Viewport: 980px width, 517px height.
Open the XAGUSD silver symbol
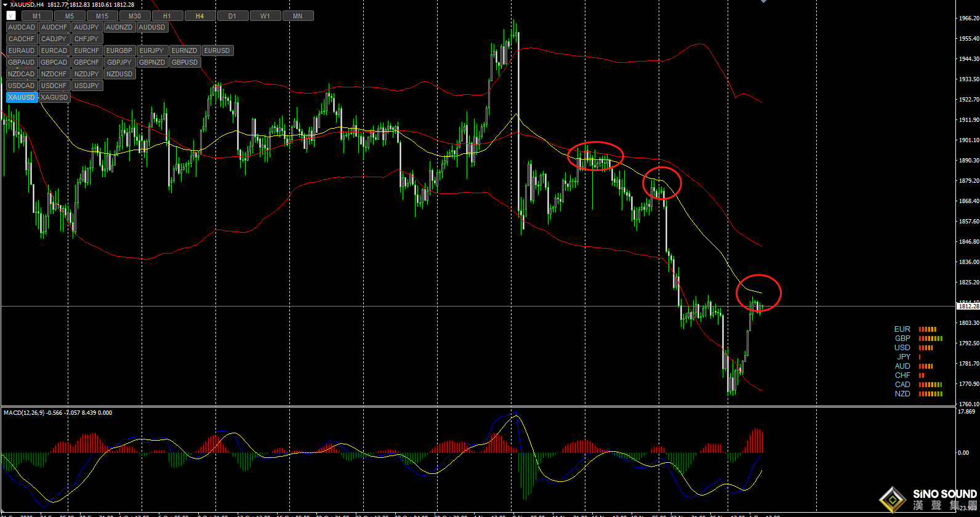(54, 97)
